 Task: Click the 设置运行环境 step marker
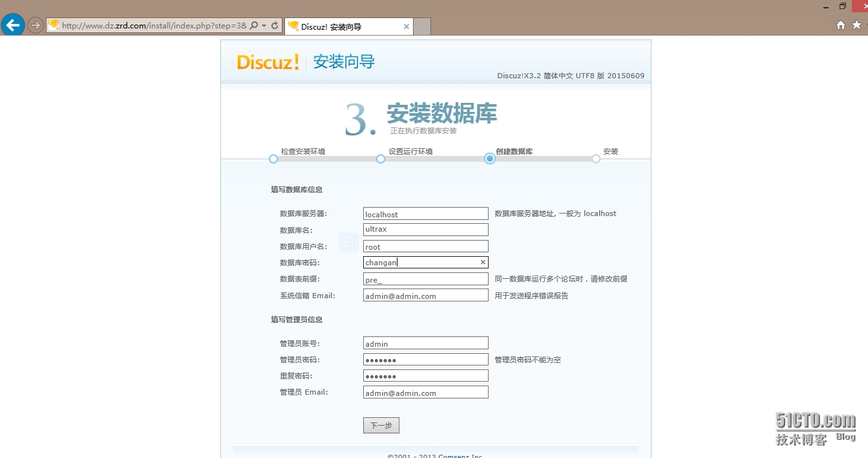[x=381, y=158]
